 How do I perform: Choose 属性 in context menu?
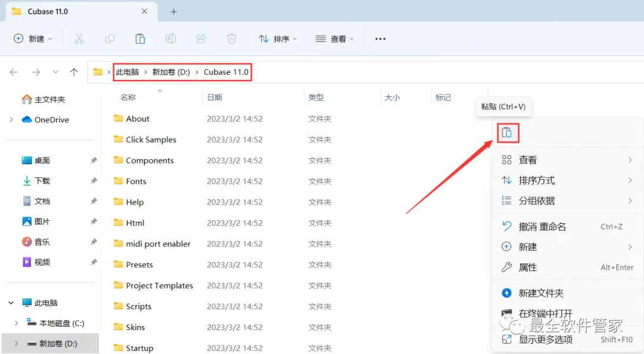pyautogui.click(x=568, y=267)
